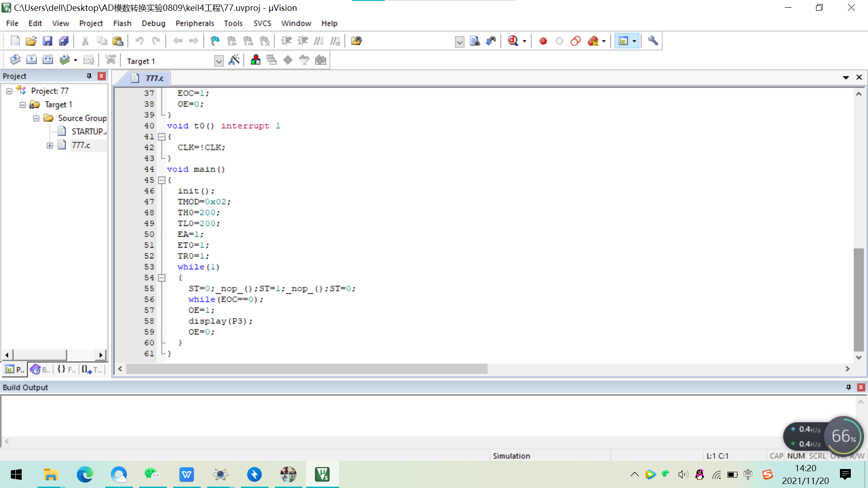The image size is (868, 488).
Task: Click the Save All icon
Action: (64, 41)
